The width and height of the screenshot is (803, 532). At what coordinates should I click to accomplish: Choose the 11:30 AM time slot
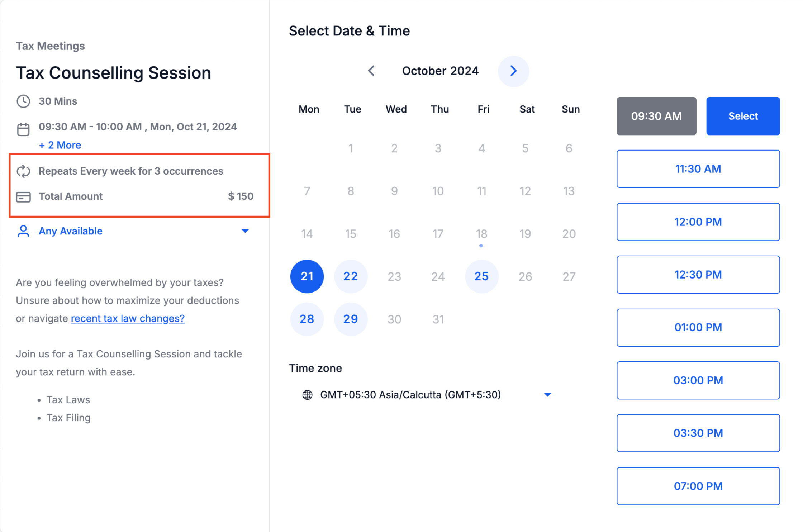coord(698,169)
